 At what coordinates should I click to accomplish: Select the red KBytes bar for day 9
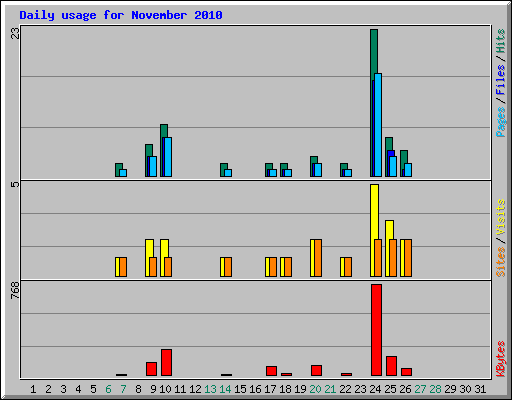click(x=151, y=369)
